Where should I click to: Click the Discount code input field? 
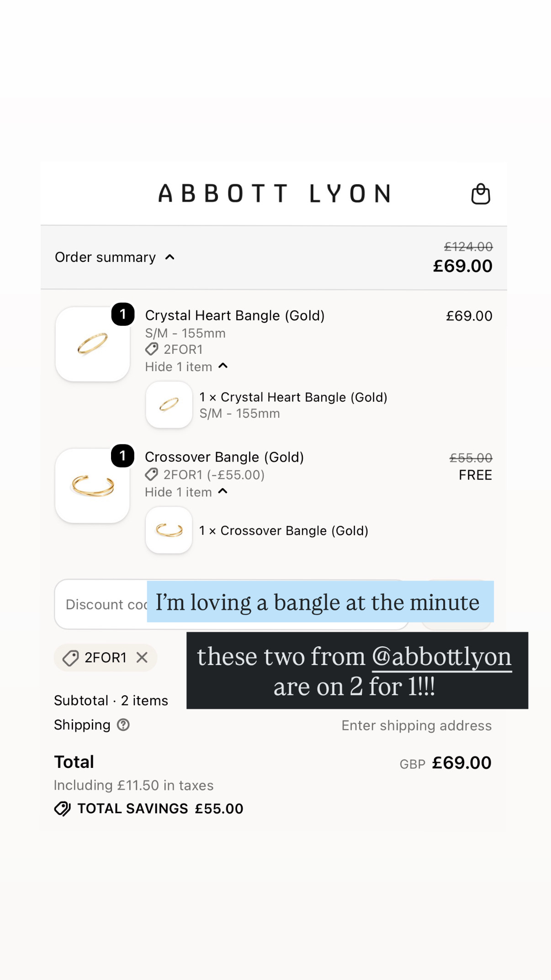(x=232, y=604)
